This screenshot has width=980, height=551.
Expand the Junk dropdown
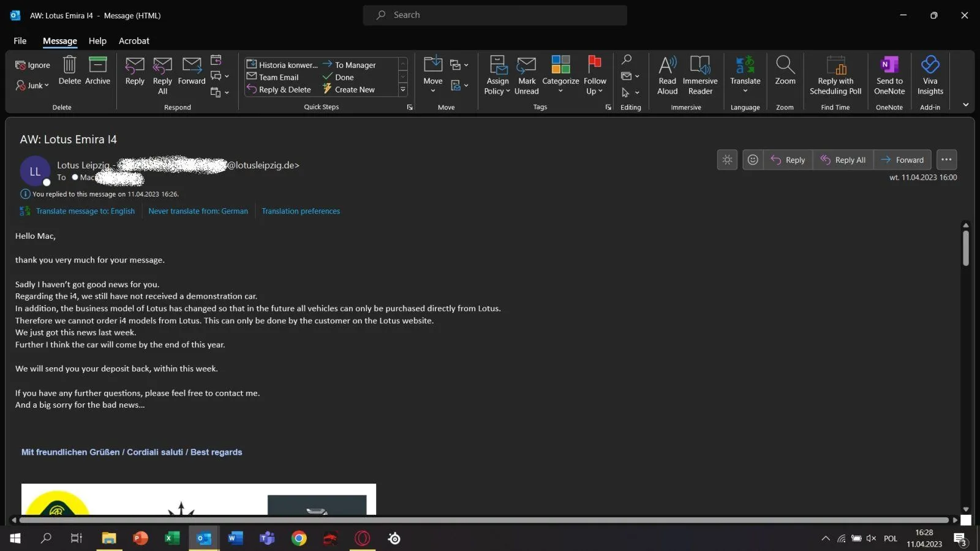point(33,86)
